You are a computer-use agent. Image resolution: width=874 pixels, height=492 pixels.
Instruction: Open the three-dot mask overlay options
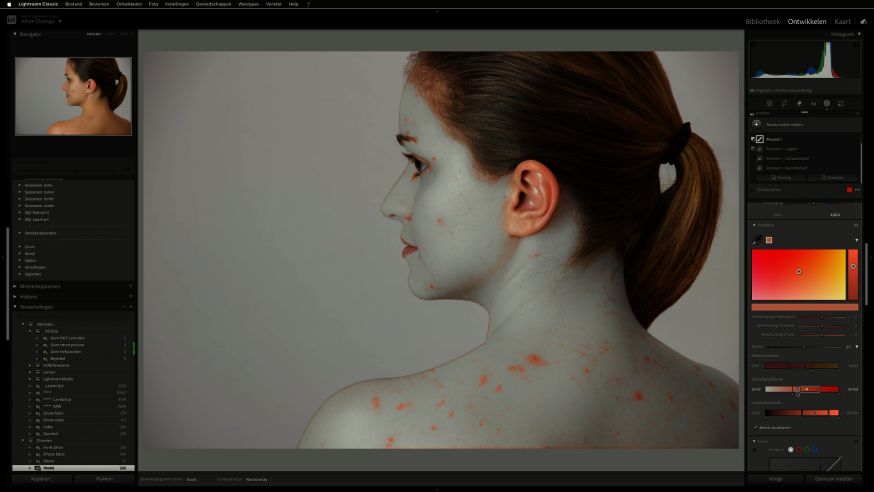point(857,189)
